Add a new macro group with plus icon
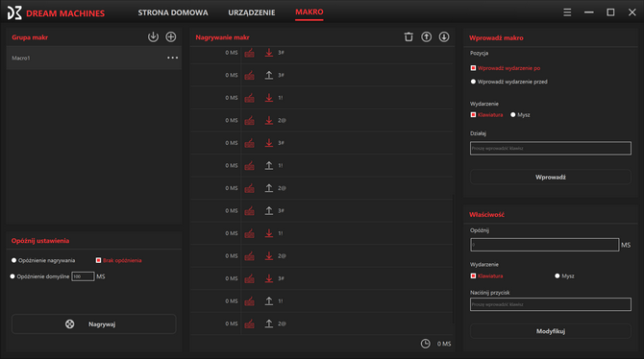This screenshot has width=644, height=359. tap(171, 36)
